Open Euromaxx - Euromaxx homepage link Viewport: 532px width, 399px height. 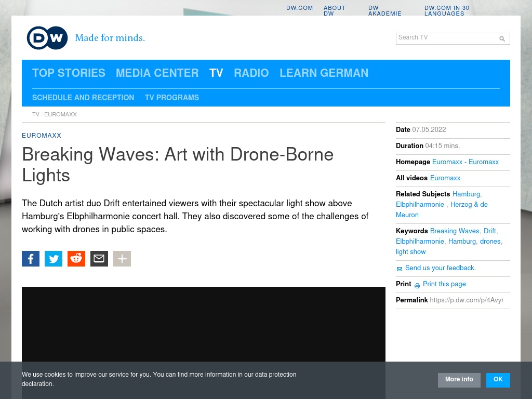pos(465,162)
